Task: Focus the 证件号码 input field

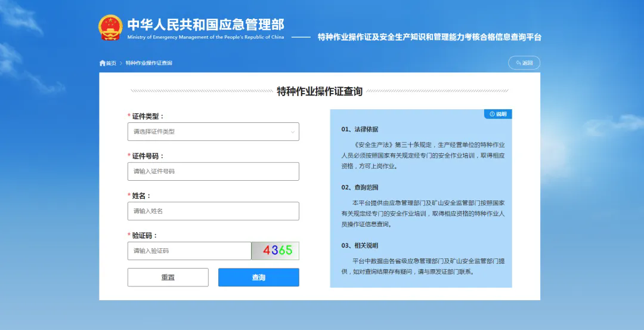Action: tap(213, 171)
